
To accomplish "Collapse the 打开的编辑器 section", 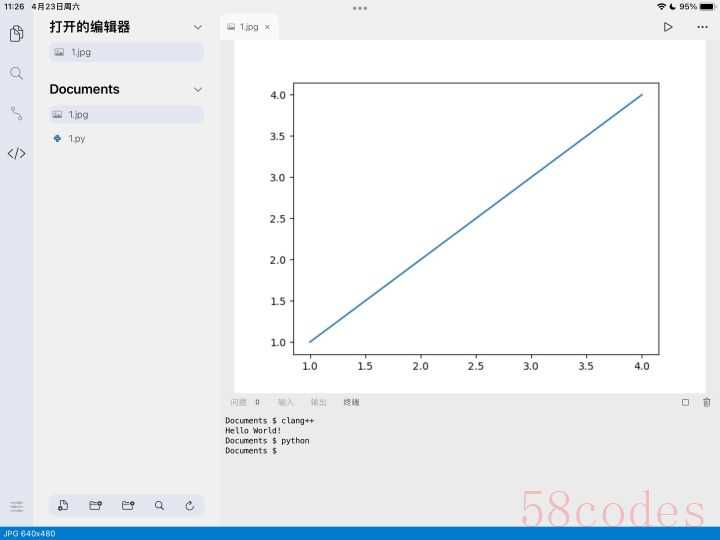I will 197,27.
